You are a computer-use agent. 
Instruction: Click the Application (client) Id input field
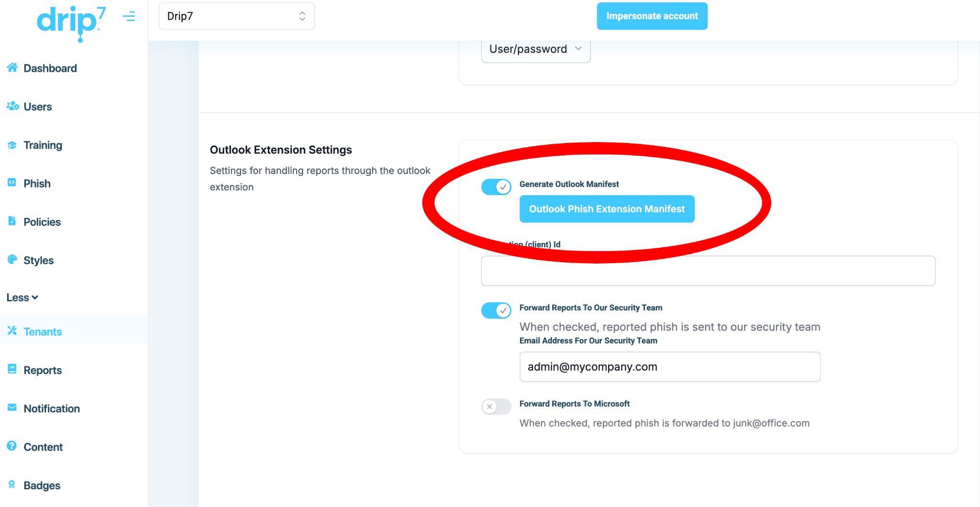click(708, 271)
